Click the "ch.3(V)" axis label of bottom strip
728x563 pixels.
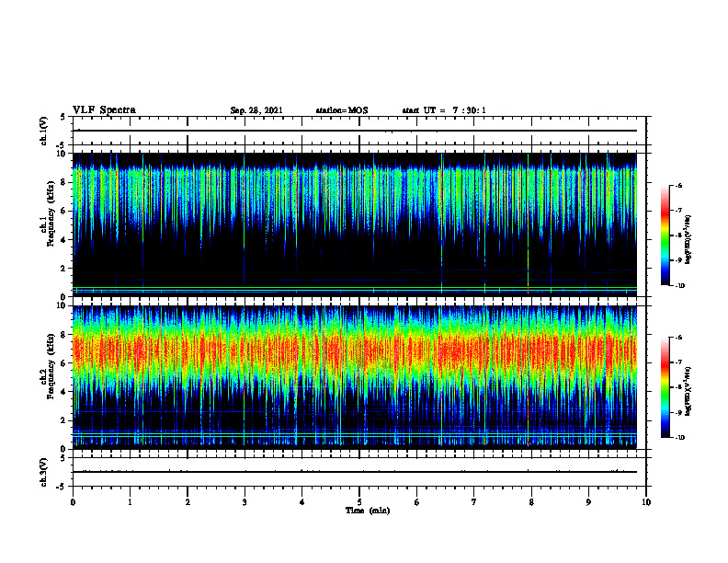(x=44, y=472)
